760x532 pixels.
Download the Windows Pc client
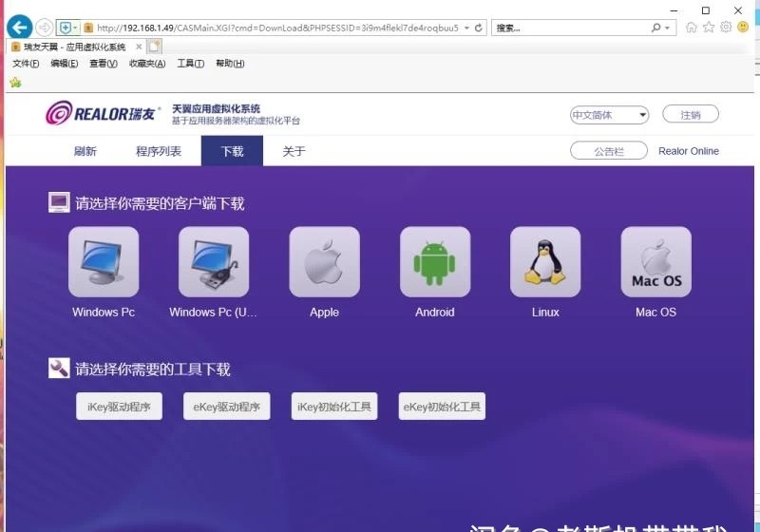[104, 261]
